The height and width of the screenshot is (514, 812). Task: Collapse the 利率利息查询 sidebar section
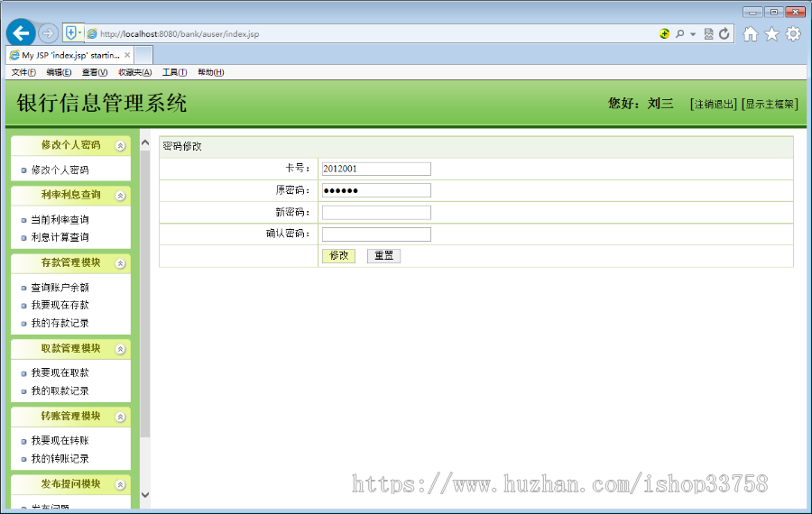[120, 196]
